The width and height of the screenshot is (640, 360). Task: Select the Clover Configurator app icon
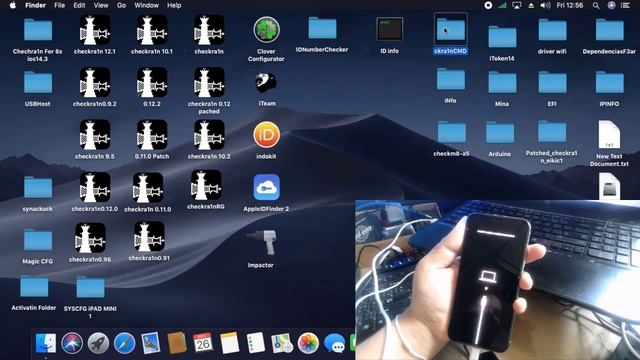pos(266,30)
